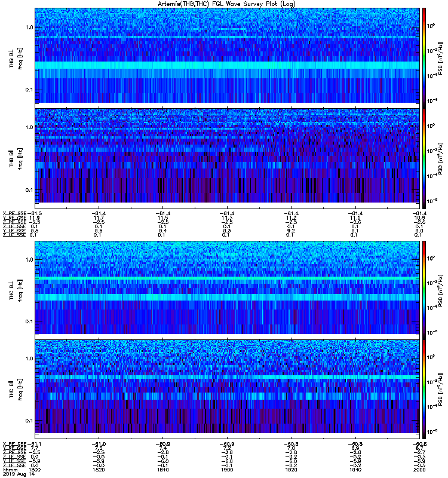This screenshot has height=478, width=448.
Task: Click the color bar beside THC B-parallel panel
Action: point(424,390)
